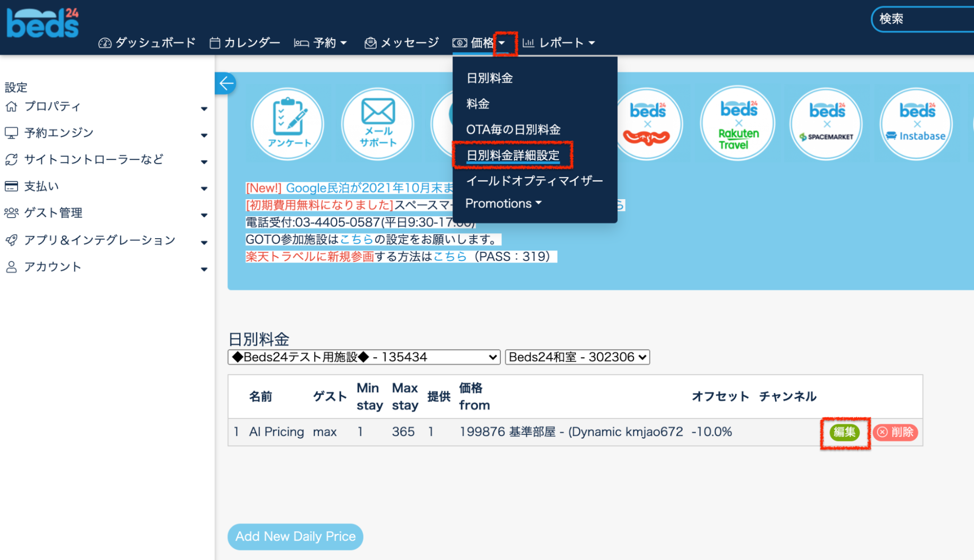Open the room dropdown Beds24和室 - 302306
Image resolution: width=974 pixels, height=560 pixels.
[577, 357]
